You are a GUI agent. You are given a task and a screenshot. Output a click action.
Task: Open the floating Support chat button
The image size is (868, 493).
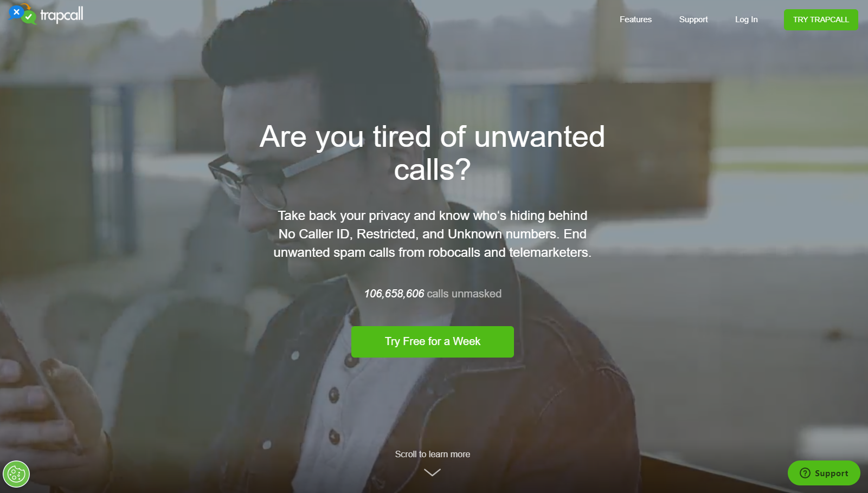pyautogui.click(x=824, y=473)
